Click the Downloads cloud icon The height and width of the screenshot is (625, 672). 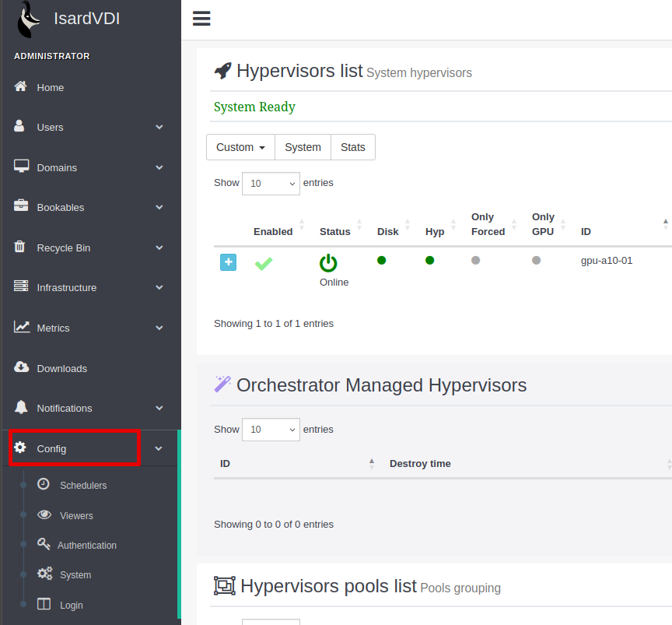[22, 367]
